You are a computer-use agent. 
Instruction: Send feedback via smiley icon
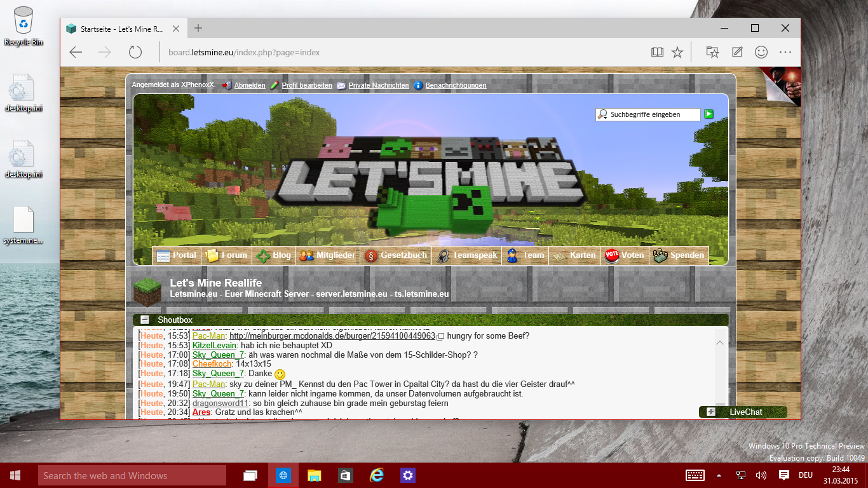(761, 52)
